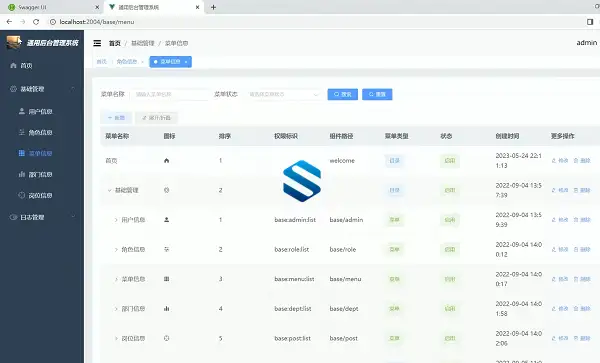The width and height of the screenshot is (600, 363).
Task: Click the welcome component path cell
Action: pos(342,161)
